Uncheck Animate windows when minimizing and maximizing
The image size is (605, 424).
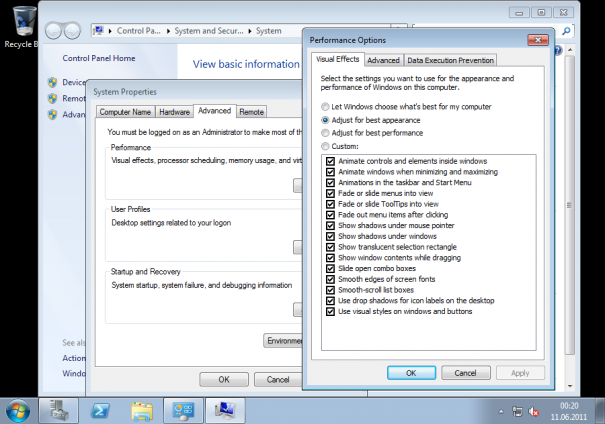click(x=330, y=172)
